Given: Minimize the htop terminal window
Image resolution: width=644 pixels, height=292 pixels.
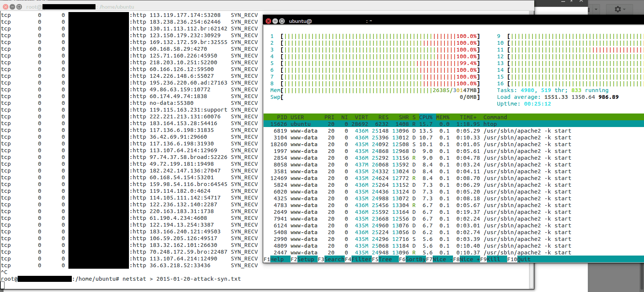Looking at the screenshot, I should click(275, 21).
